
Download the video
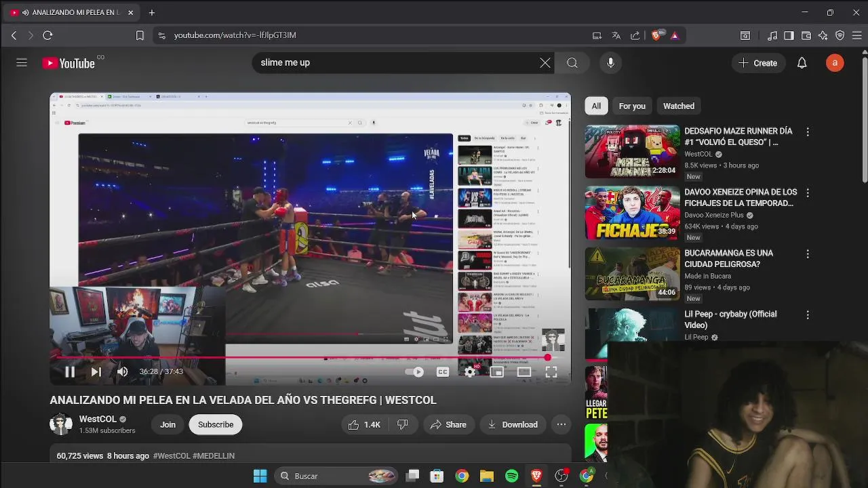point(513,424)
